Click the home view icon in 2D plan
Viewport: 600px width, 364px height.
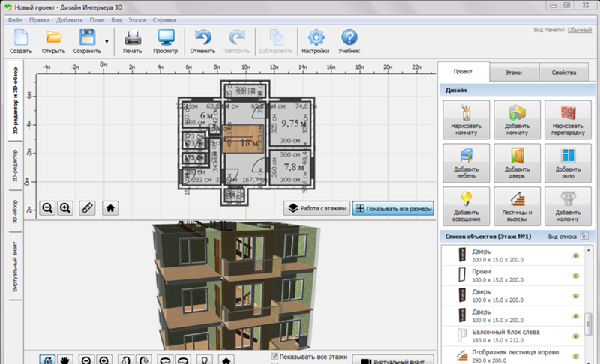coord(109,207)
